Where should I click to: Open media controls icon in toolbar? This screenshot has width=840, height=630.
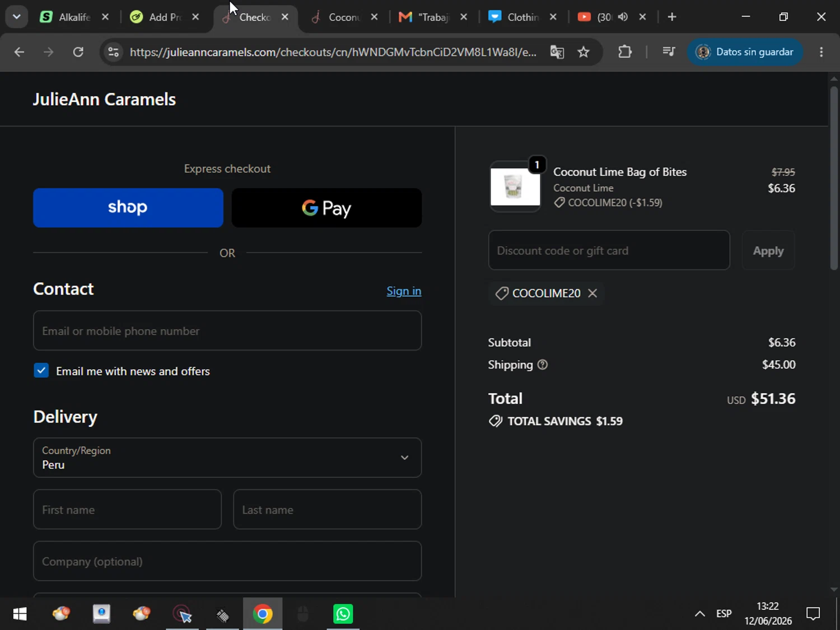pos(669,52)
